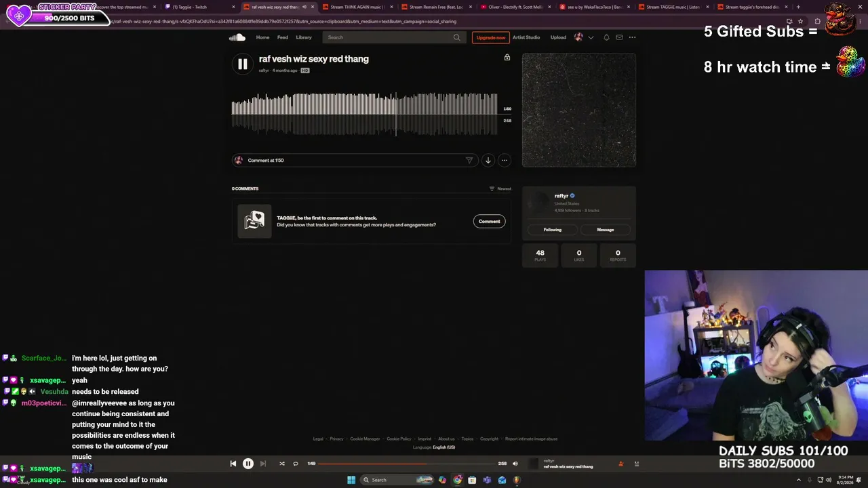Click the search magnifier icon in SoundCloud header
Image resolution: width=868 pixels, height=488 pixels.
pyautogui.click(x=456, y=37)
